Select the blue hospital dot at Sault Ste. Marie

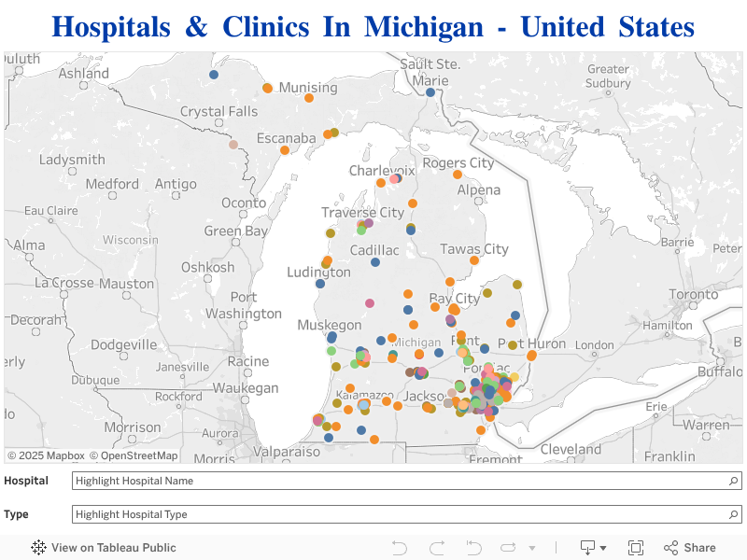pyautogui.click(x=430, y=92)
